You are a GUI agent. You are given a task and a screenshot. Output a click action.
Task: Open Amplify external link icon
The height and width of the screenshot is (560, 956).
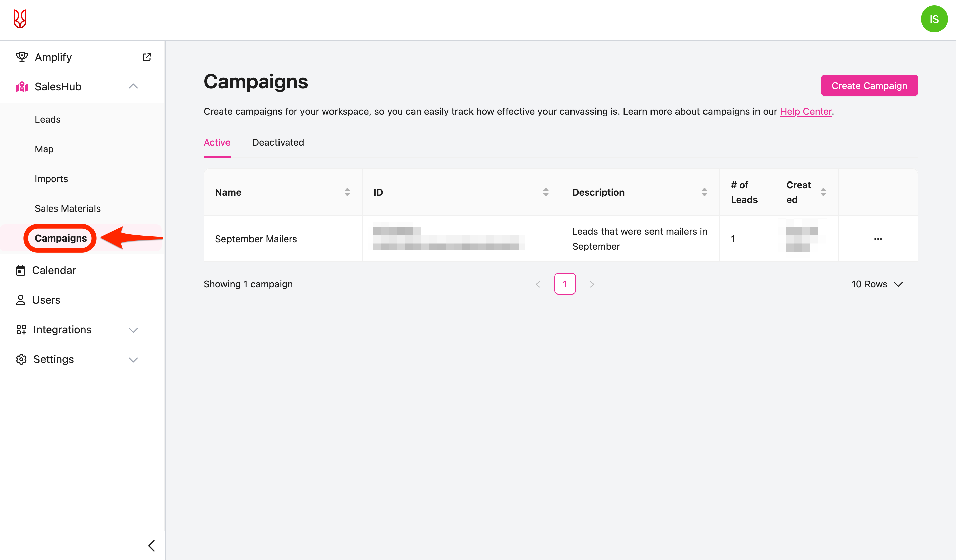(147, 57)
